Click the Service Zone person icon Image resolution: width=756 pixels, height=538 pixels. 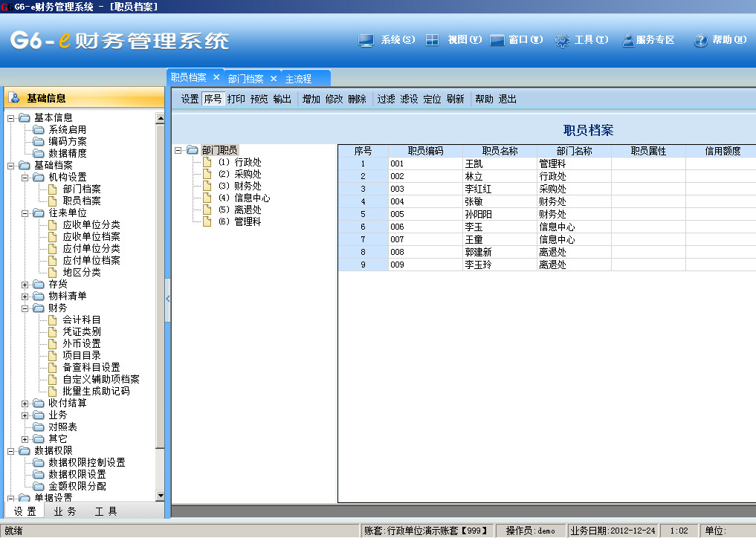coord(628,41)
